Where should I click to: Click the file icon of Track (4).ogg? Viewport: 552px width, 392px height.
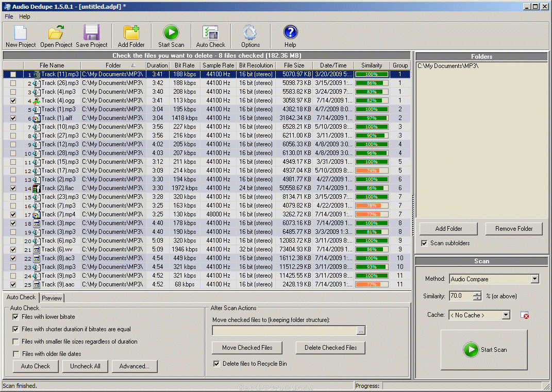37,100
